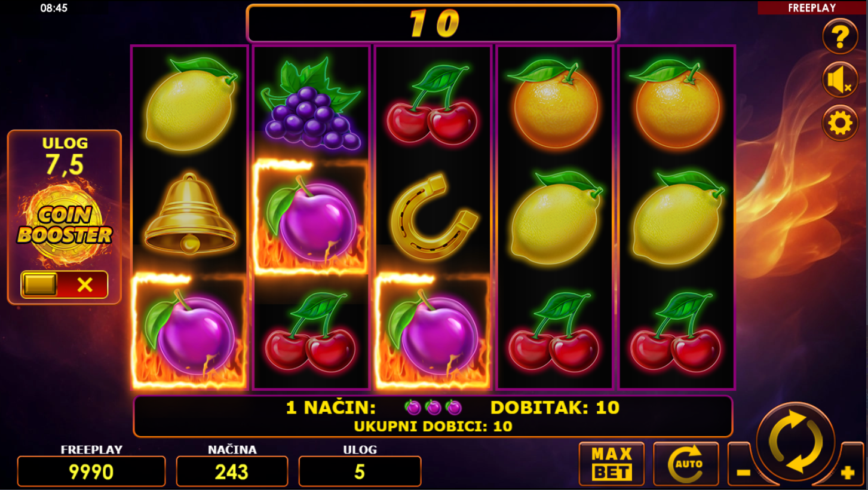Click the golden bell symbol
868x490 pixels.
(x=190, y=214)
